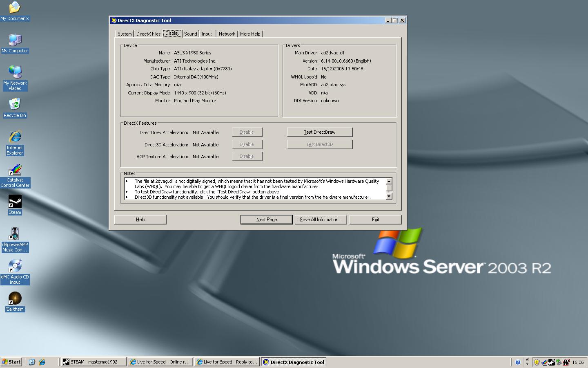Open the My Documents desktop icon
The image size is (588, 368).
(x=15, y=11)
